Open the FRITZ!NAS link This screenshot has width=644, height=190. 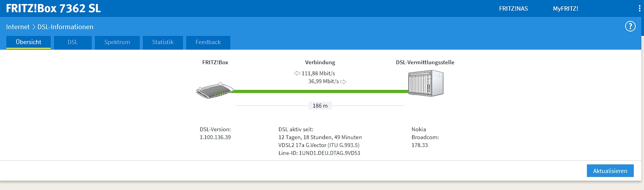coord(513,9)
